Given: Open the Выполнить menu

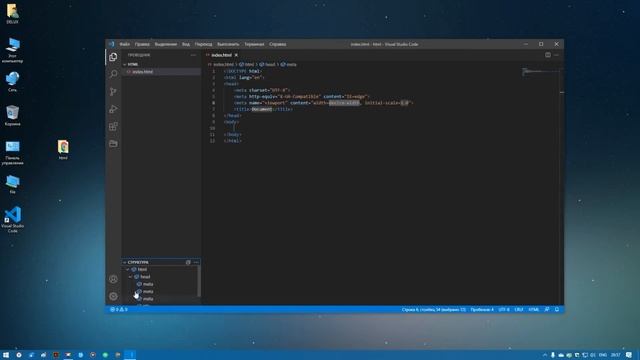Looking at the screenshot, I should (x=228, y=44).
